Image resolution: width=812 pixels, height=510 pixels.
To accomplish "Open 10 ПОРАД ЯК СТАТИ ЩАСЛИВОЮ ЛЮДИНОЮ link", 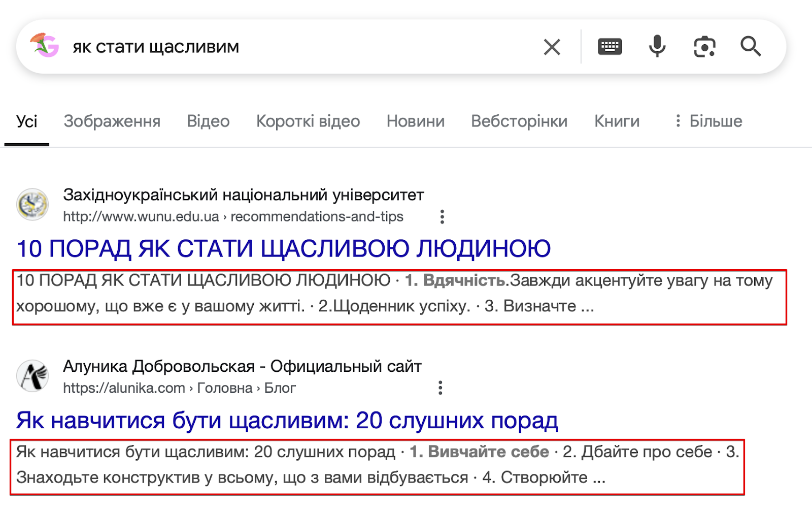I will pos(284,249).
